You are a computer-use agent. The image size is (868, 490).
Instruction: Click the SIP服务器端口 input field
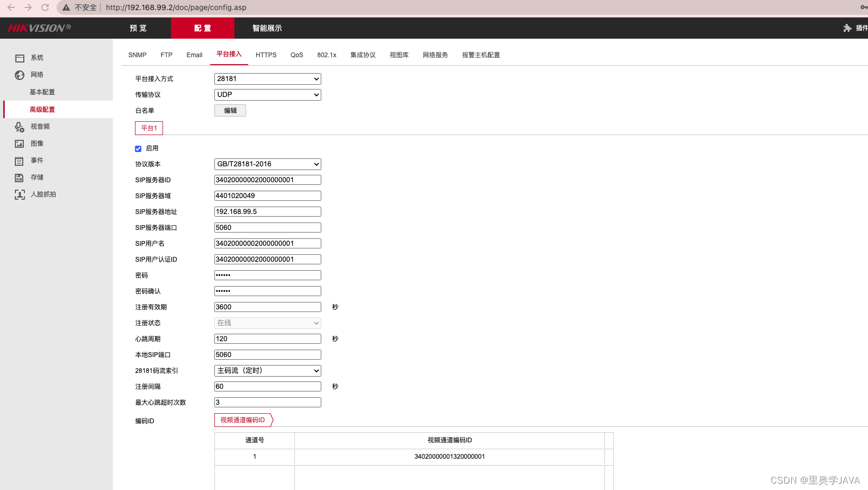coord(268,228)
